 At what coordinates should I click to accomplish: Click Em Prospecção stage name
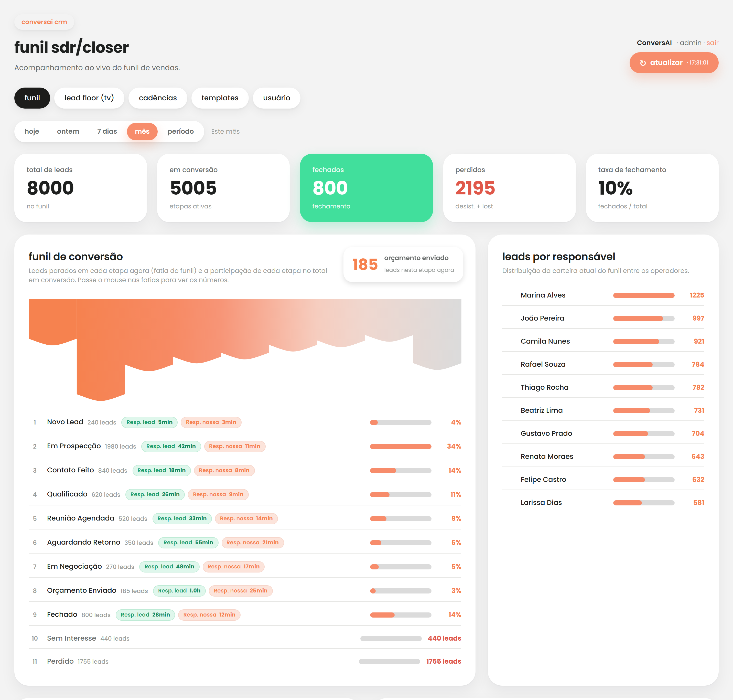point(74,446)
